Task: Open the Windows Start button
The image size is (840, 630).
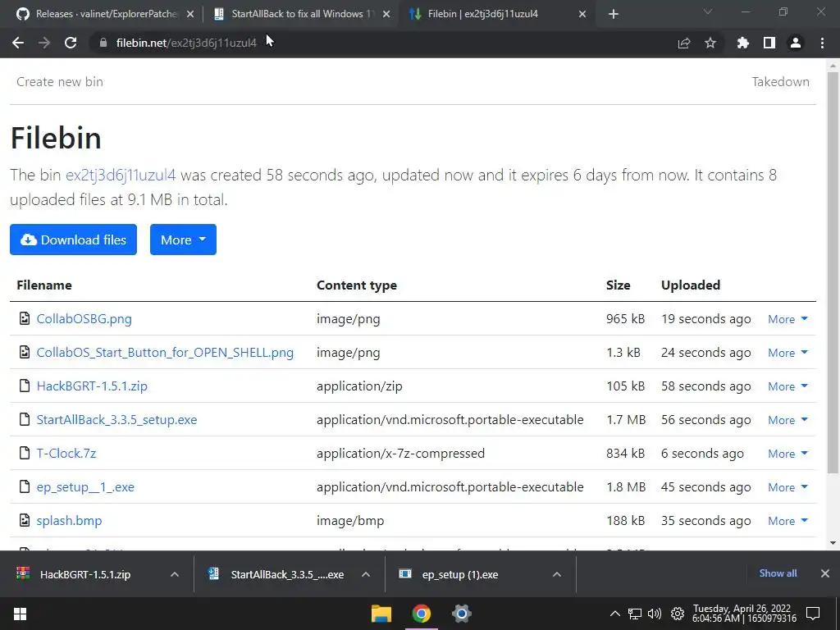Action: click(20, 614)
